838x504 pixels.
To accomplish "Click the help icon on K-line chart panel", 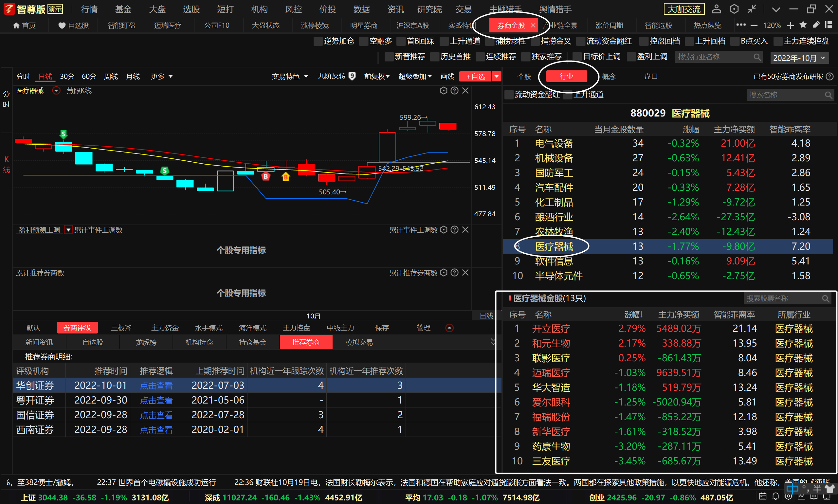I will [x=454, y=90].
